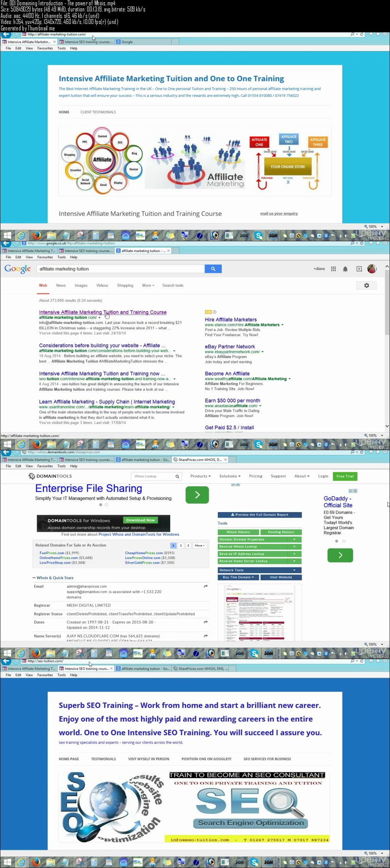This screenshot has width=390, height=868.
Task: Click into the Whois Lookup search field
Action: (x=152, y=476)
